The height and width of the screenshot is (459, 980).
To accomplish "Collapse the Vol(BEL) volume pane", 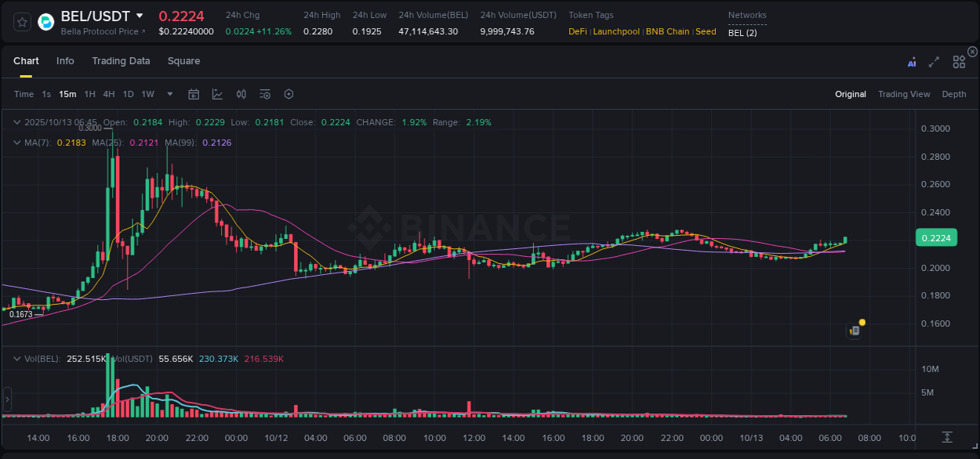I will tap(16, 357).
